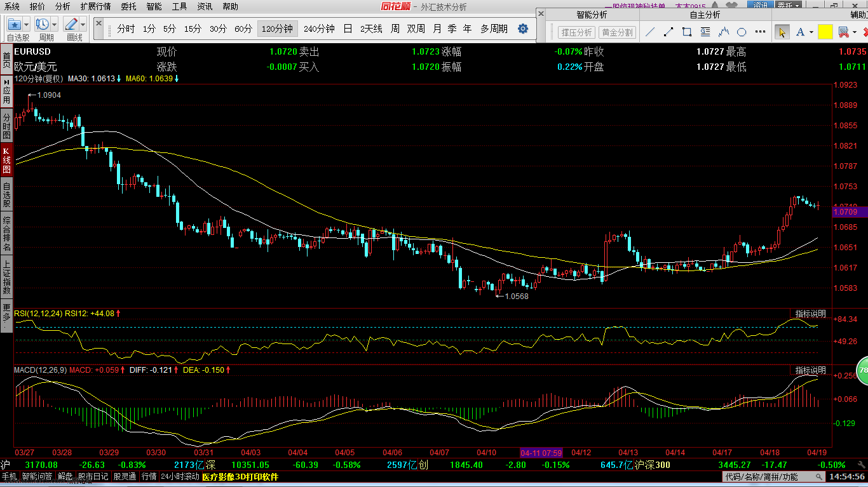Open MACD 指标说明 link
The height and width of the screenshot is (487, 868).
811,370
